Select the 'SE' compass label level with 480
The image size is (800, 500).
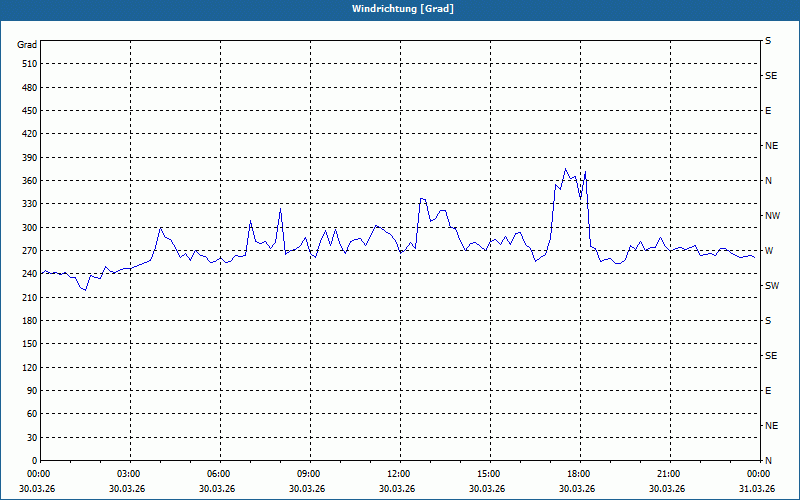click(x=771, y=76)
